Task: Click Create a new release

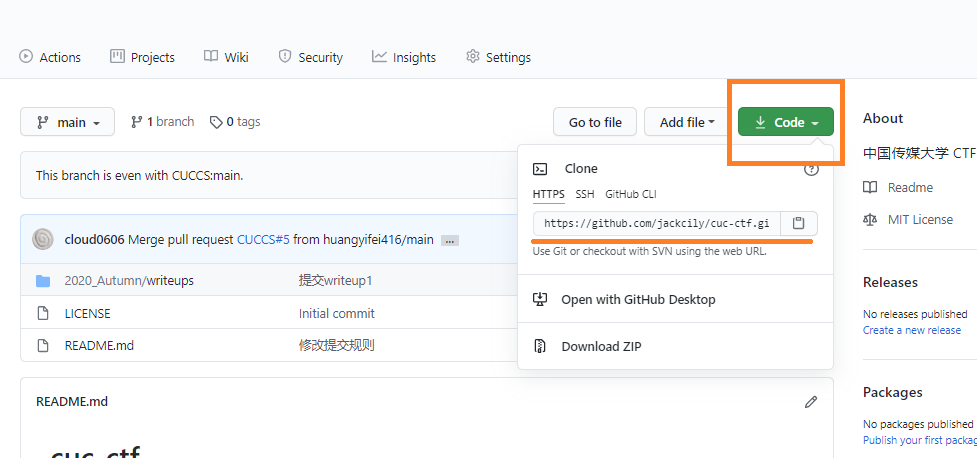Action: pos(912,330)
